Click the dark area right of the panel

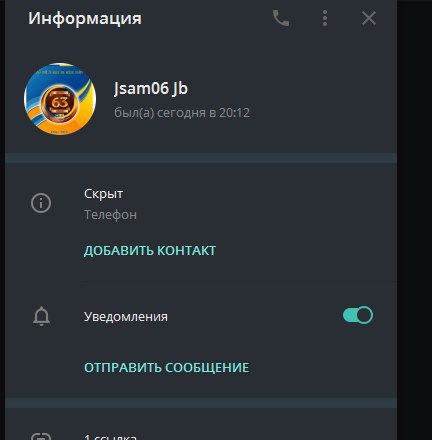pyautogui.click(x=414, y=220)
